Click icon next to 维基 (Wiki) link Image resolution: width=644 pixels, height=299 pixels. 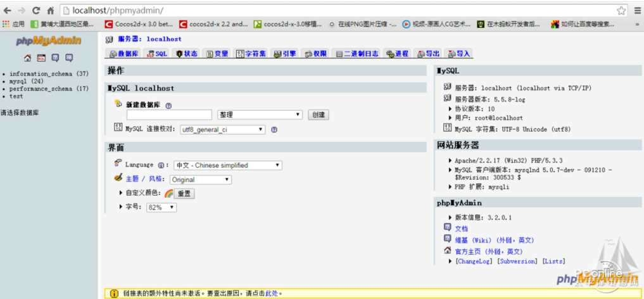(448, 239)
